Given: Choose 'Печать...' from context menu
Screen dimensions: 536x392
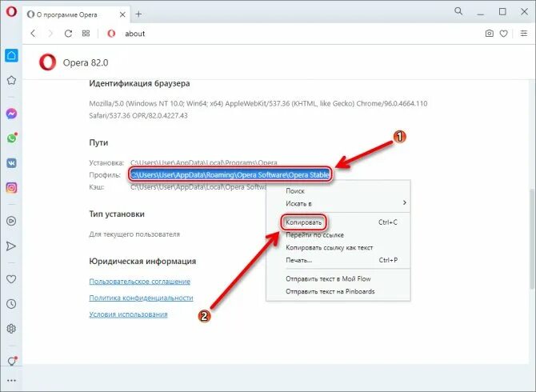Looking at the screenshot, I should point(338,260).
